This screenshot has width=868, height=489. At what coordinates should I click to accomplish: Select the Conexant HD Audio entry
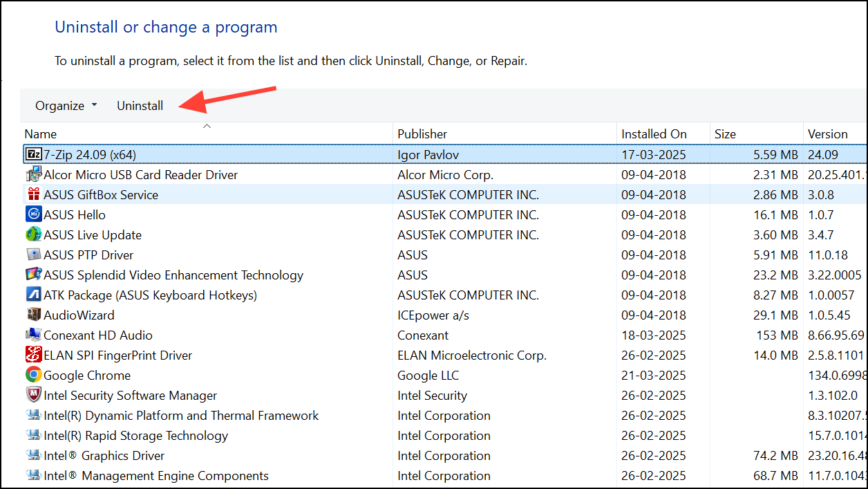(444, 335)
